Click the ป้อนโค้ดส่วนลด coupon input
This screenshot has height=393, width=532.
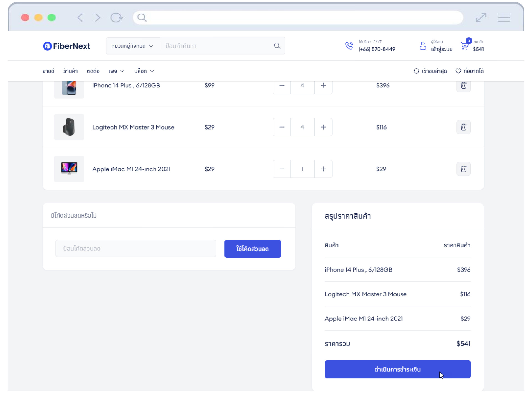[x=136, y=249]
